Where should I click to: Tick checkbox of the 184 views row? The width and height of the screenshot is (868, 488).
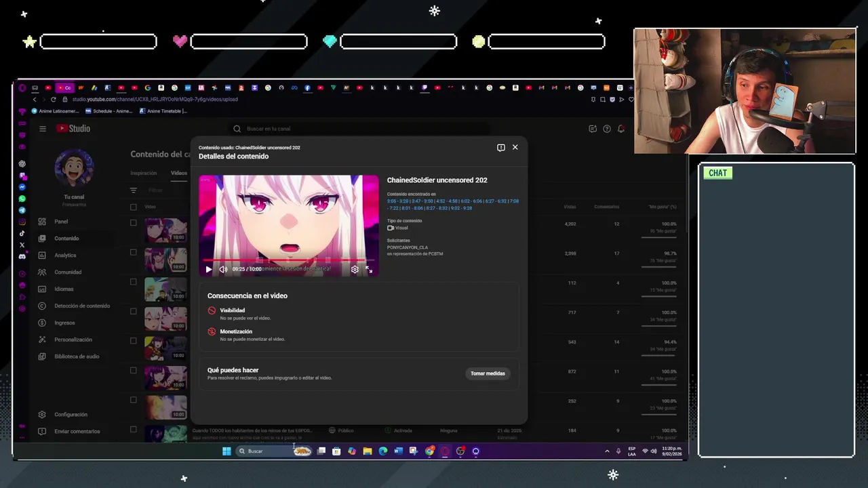point(134,430)
